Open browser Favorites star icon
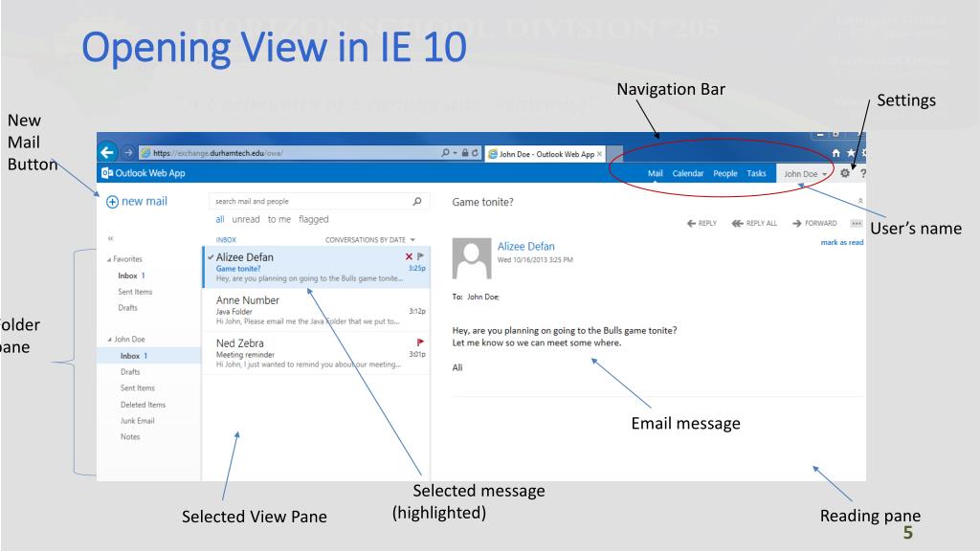This screenshot has width=980, height=551. coord(851,153)
